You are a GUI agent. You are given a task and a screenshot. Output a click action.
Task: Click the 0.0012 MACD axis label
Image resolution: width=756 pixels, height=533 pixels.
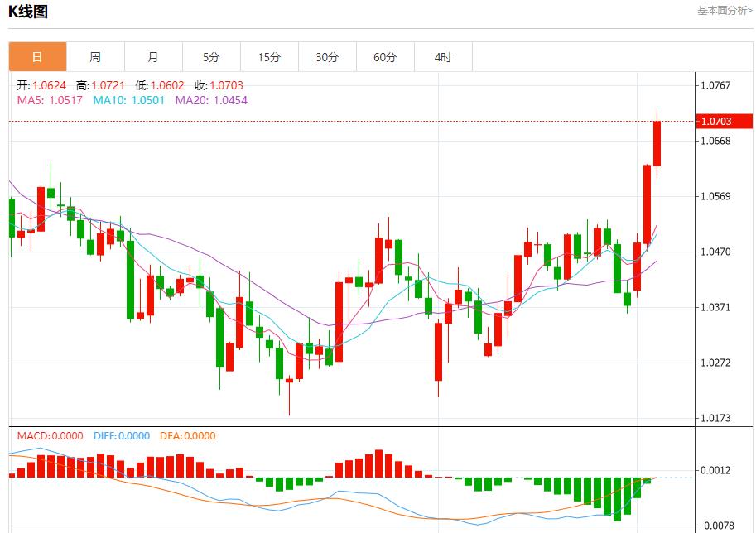pyautogui.click(x=715, y=470)
